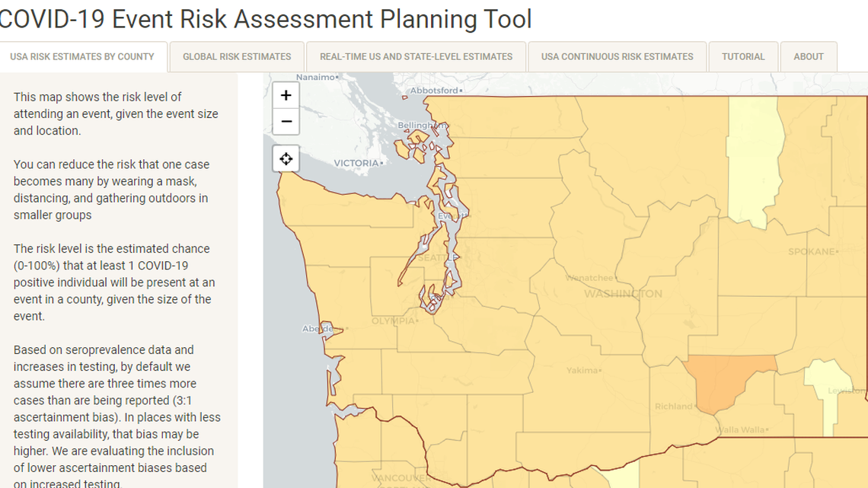This screenshot has width=868, height=488.
Task: Click the Victoria label on the map
Action: coord(356,163)
